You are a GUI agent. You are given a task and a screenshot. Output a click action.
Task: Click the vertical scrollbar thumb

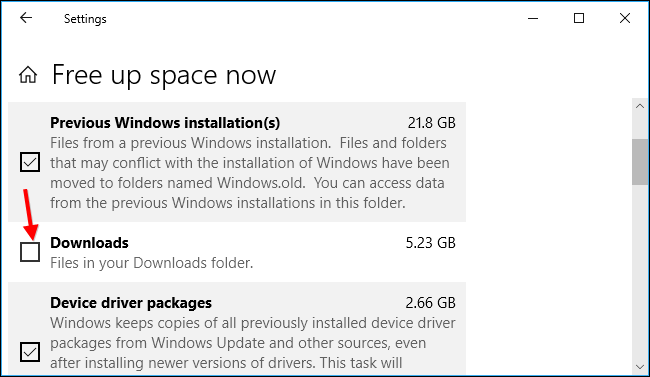640,162
